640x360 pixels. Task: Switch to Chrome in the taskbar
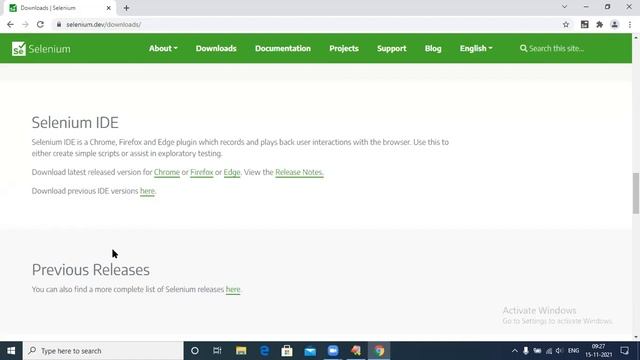click(x=379, y=351)
